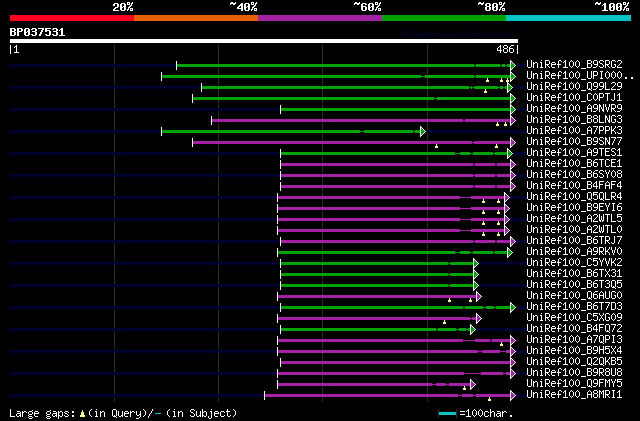Click the end position label 486
Image resolution: width=640 pixels, height=421 pixels.
tap(505, 49)
